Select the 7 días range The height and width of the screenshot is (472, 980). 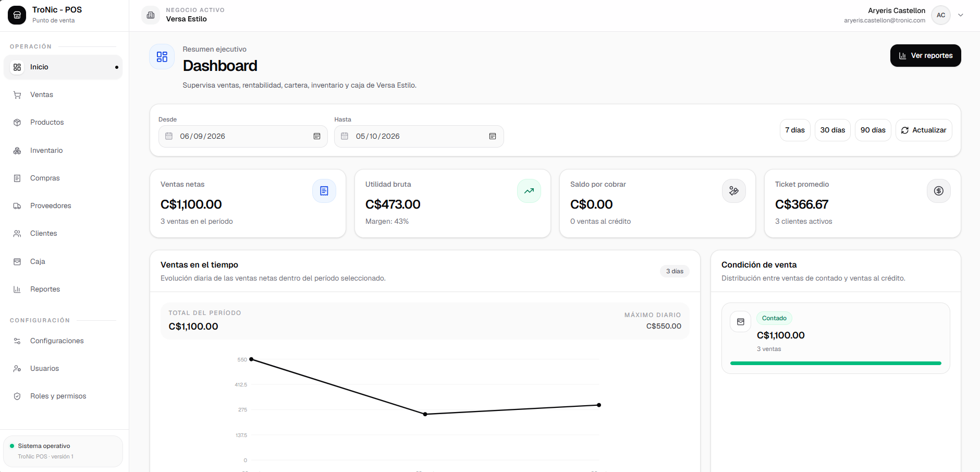point(795,130)
